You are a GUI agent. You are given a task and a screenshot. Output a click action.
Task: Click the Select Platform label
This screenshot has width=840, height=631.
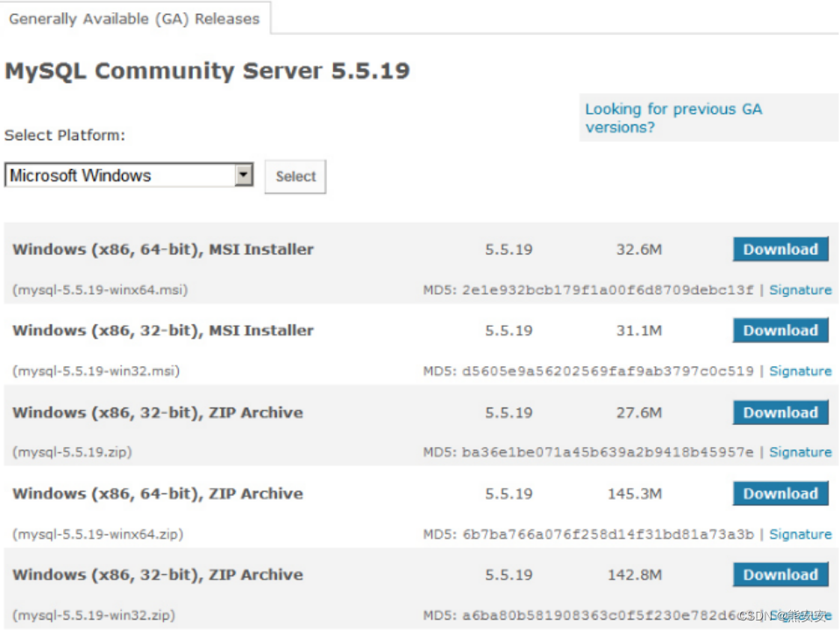coord(65,135)
